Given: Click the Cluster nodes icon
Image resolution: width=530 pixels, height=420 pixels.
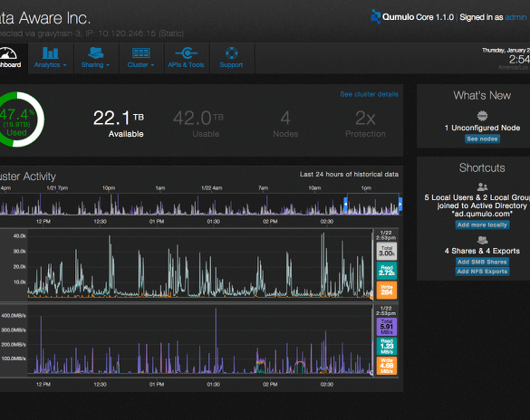Looking at the screenshot, I should point(141,53).
